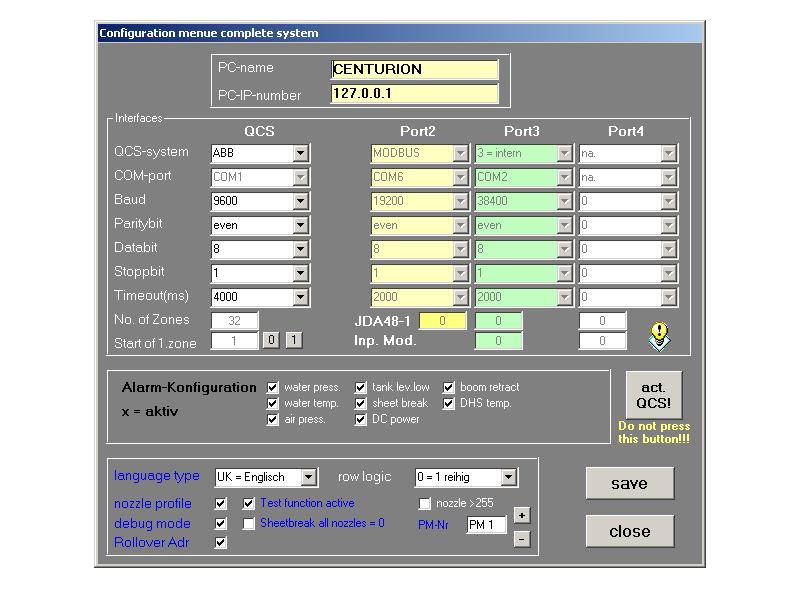The image size is (802, 600).
Task: Disable the sheet break alarm checkbox
Action: (361, 403)
